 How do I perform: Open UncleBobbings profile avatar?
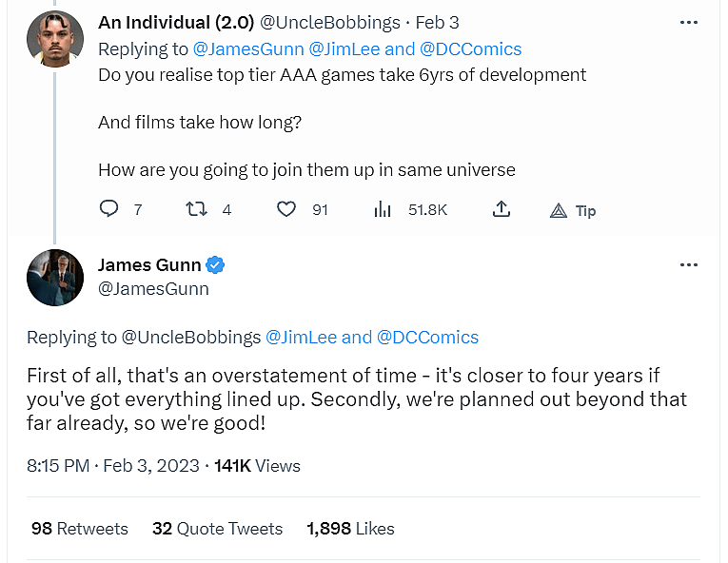click(x=55, y=38)
